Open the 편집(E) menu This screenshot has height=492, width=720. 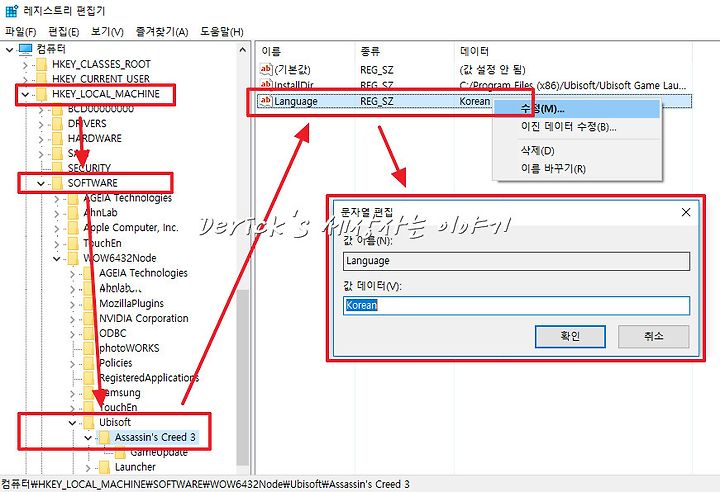[x=64, y=32]
